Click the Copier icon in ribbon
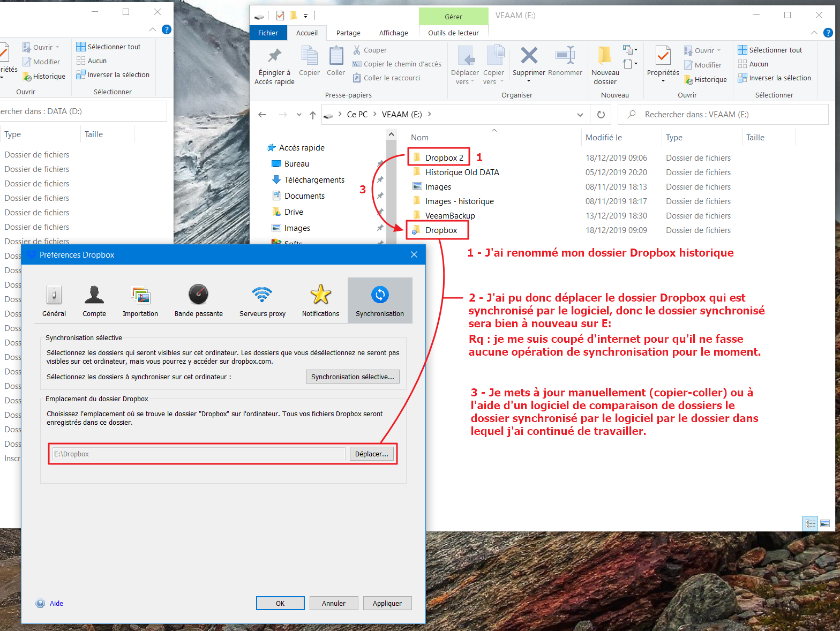The height and width of the screenshot is (631, 840). point(309,61)
